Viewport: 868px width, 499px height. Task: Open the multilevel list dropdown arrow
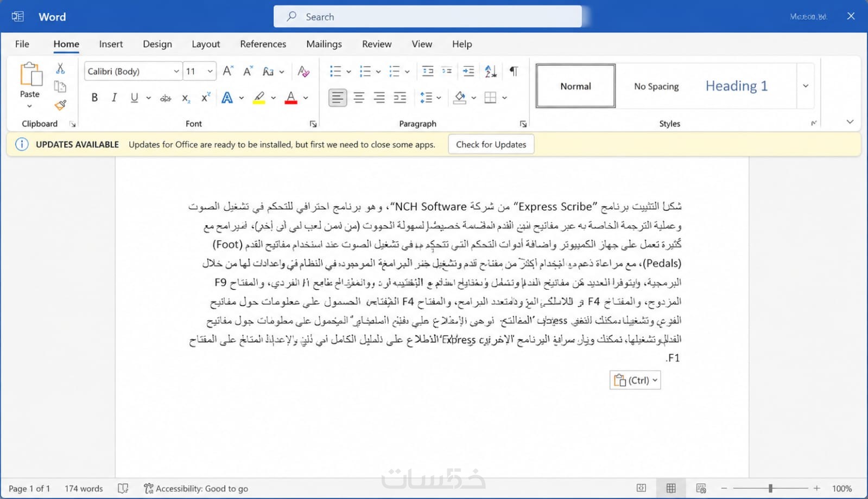[407, 72]
